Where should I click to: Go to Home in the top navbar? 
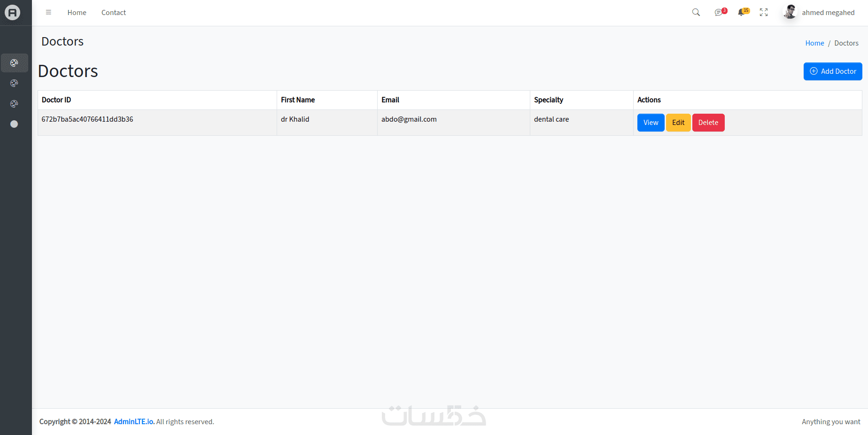tap(77, 13)
